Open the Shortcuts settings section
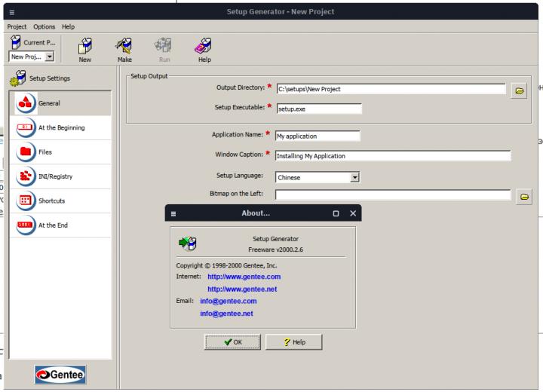Screen dimensions: 543x392 coord(60,201)
